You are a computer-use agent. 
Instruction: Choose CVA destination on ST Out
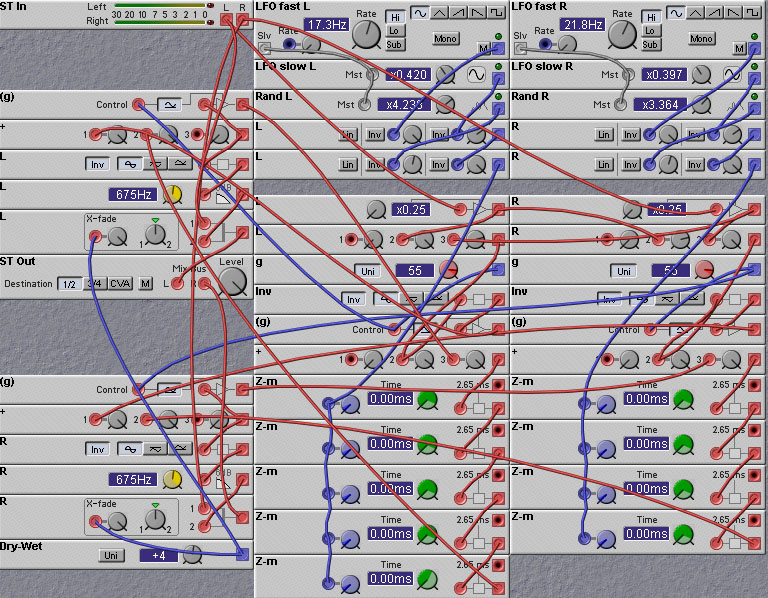tap(120, 284)
